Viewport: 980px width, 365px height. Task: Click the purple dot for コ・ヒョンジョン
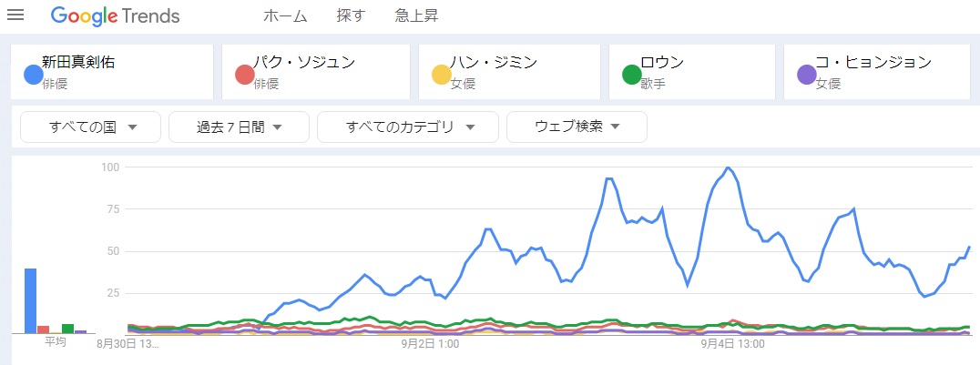pyautogui.click(x=806, y=74)
